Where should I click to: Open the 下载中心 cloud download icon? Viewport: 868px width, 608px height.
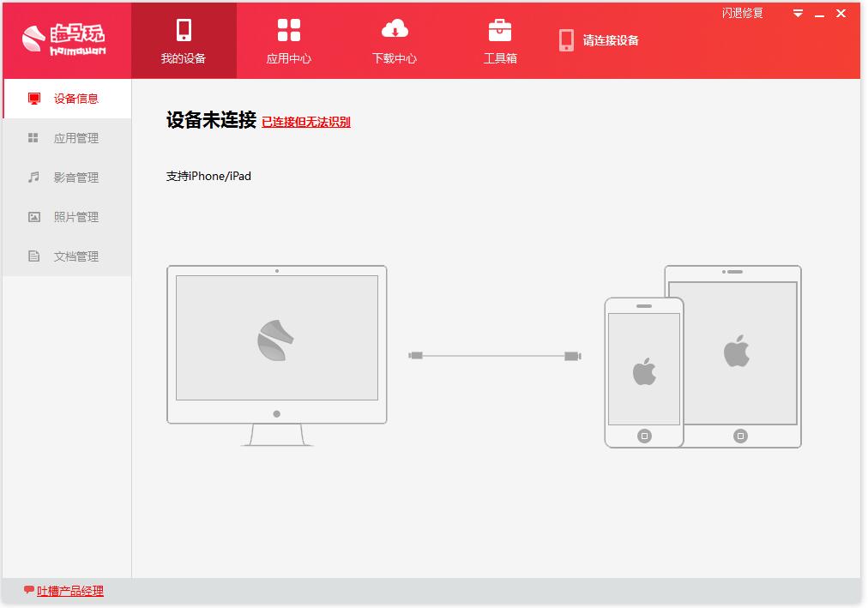[x=394, y=31]
